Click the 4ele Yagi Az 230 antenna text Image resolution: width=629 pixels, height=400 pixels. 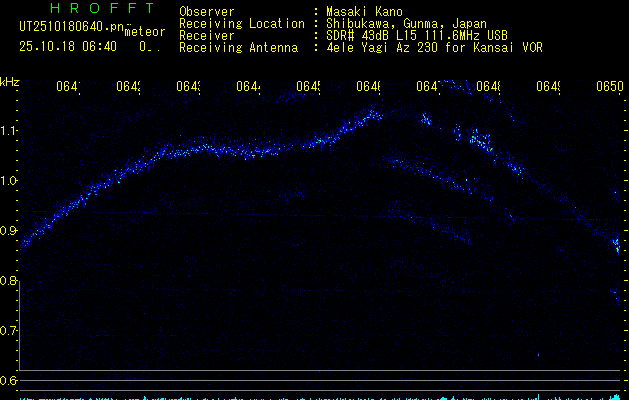(434, 48)
